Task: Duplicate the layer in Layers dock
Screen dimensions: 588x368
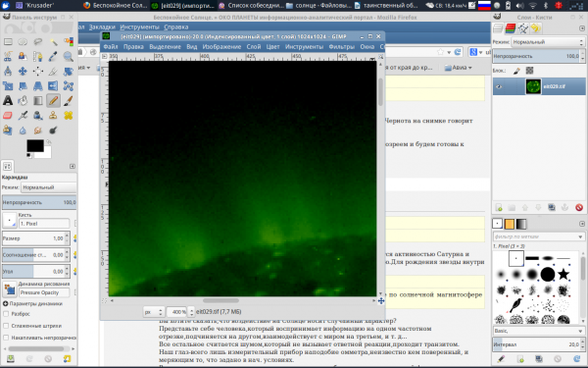Action: point(552,207)
